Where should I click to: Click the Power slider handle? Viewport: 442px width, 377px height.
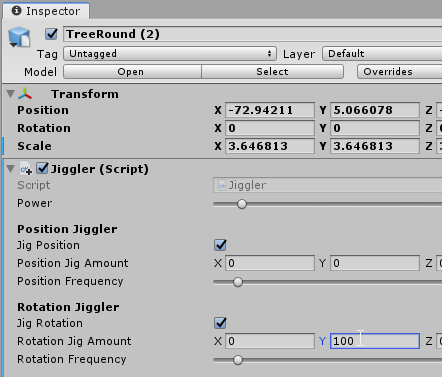(242, 204)
